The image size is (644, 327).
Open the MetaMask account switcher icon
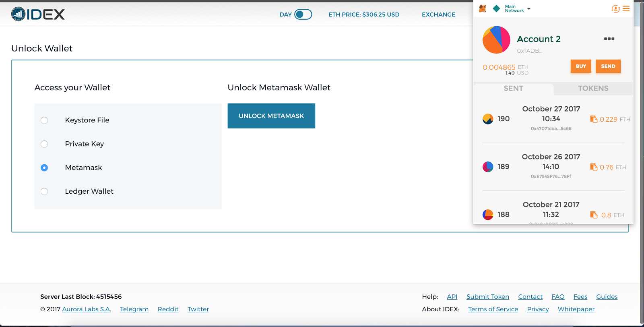(x=615, y=8)
